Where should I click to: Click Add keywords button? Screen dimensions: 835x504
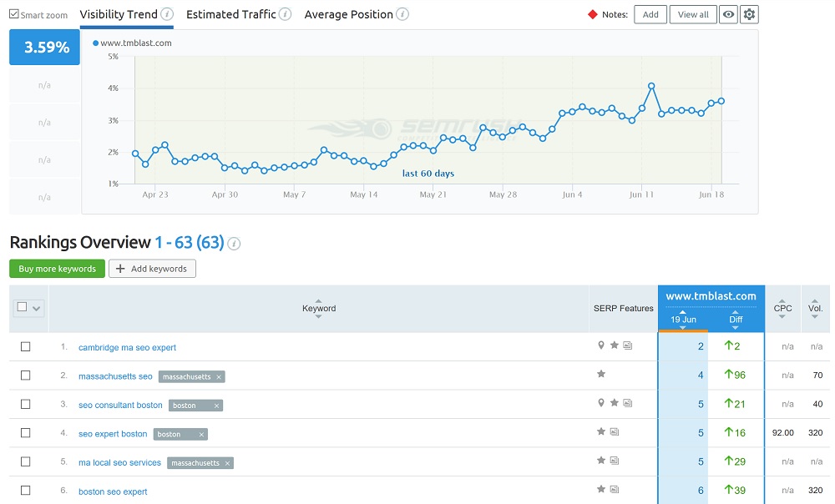click(152, 269)
